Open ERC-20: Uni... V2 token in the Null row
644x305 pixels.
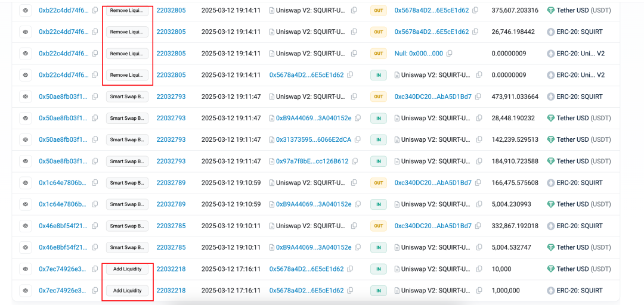580,54
